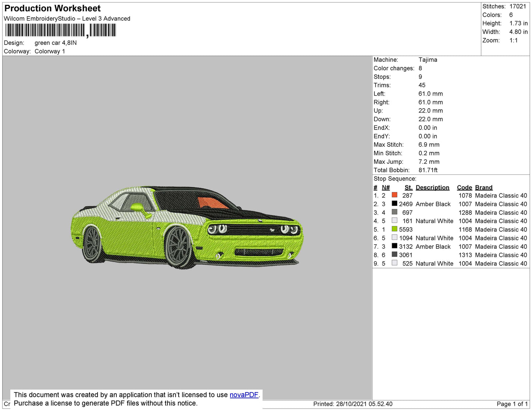Click the white swatch in row 4
The height and width of the screenshot is (411, 532).
coord(395,220)
